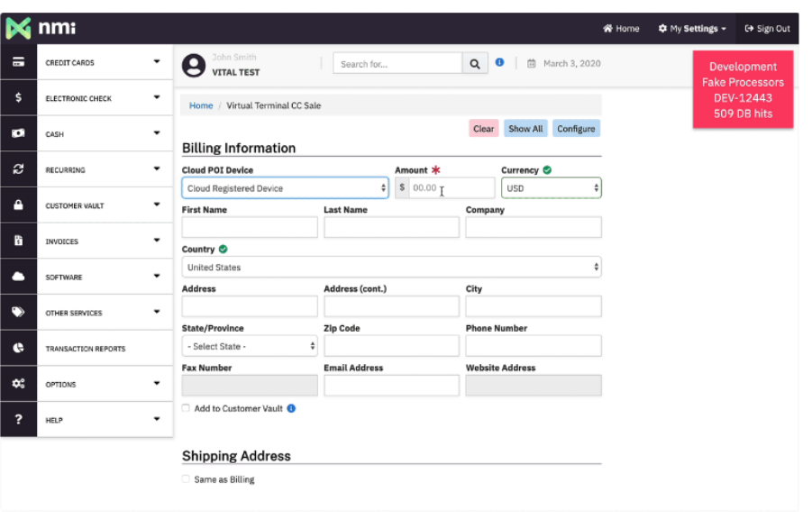Open the Credit Cards sidebar icon
812x519 pixels.
point(18,61)
